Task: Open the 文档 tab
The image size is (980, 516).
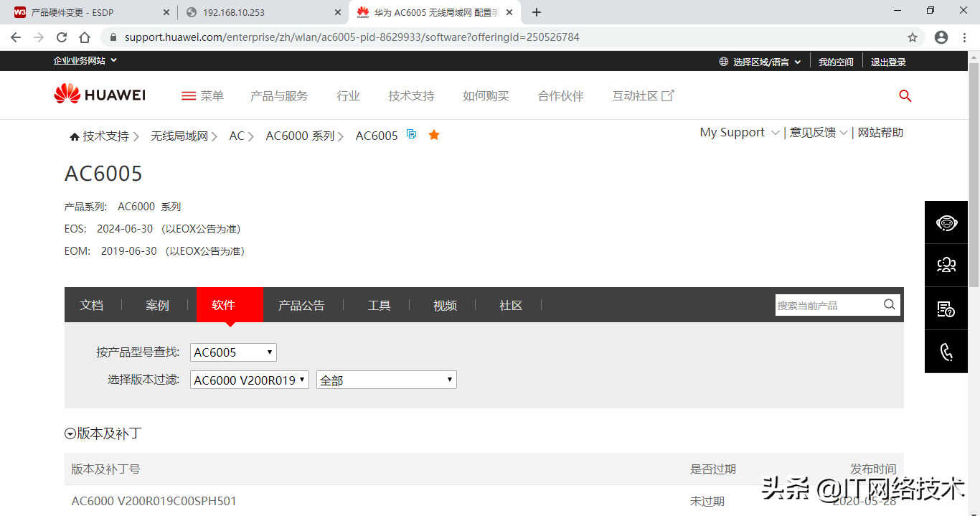Action: (92, 305)
